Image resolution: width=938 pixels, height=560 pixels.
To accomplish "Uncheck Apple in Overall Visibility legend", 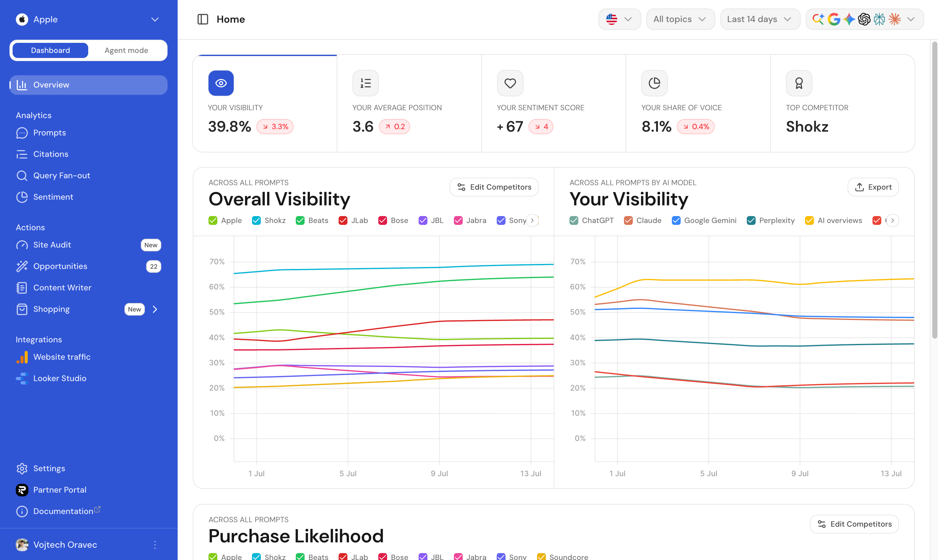I will click(x=213, y=220).
